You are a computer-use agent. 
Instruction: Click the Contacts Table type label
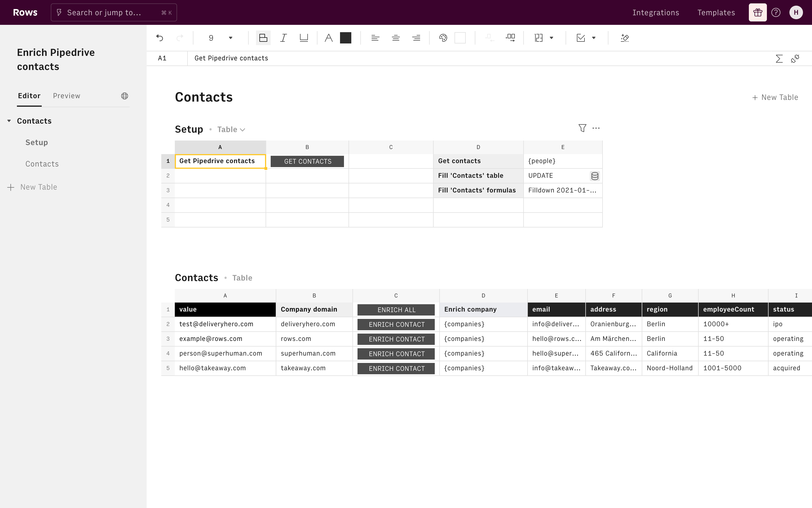click(242, 278)
